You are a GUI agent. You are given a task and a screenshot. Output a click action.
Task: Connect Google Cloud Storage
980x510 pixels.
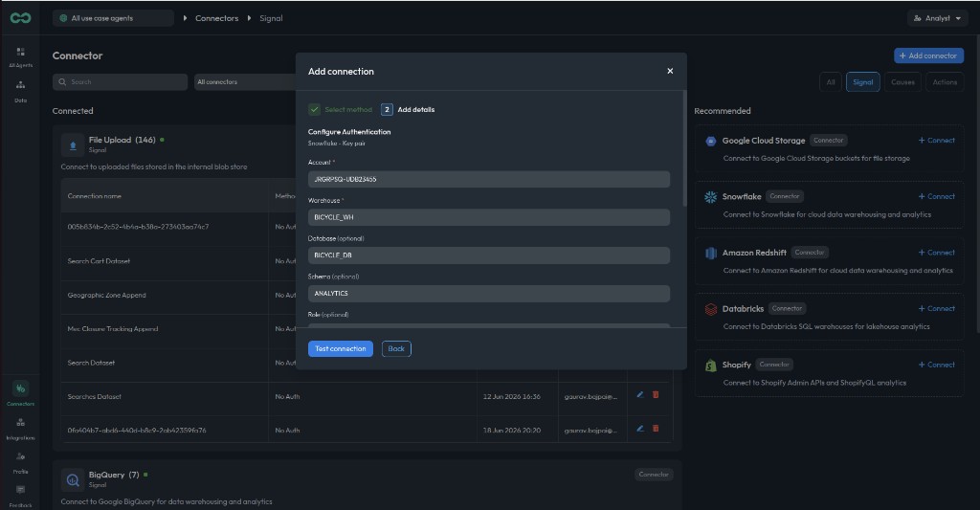(936, 141)
